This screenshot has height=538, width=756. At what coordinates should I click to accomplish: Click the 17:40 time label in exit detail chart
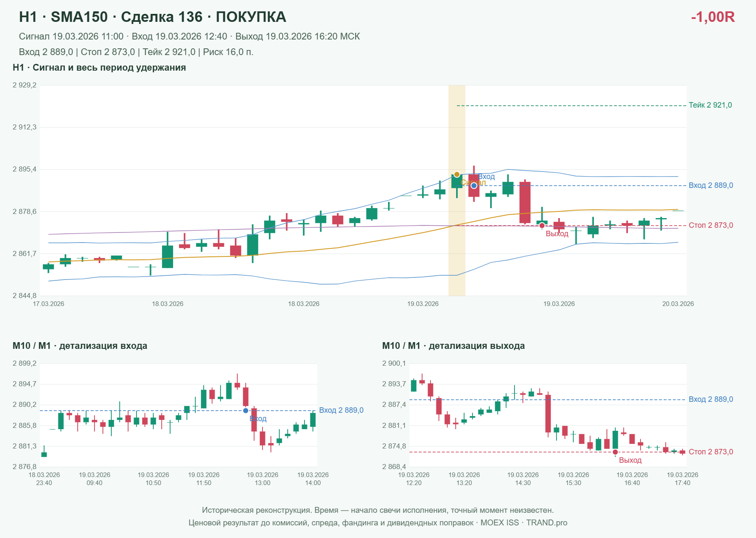click(x=682, y=483)
